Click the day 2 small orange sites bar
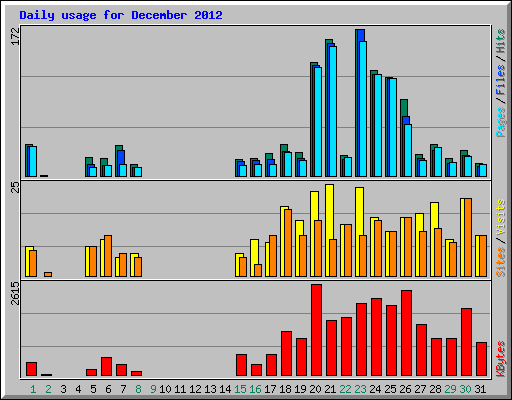 pyautogui.click(x=48, y=274)
